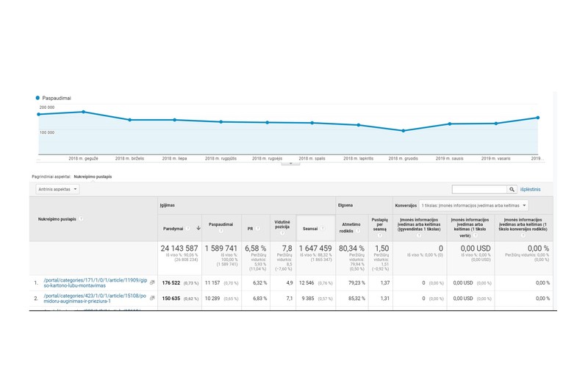Open the Konversijos goal selector dropdown
This screenshot has width=588, height=392.
[473, 206]
